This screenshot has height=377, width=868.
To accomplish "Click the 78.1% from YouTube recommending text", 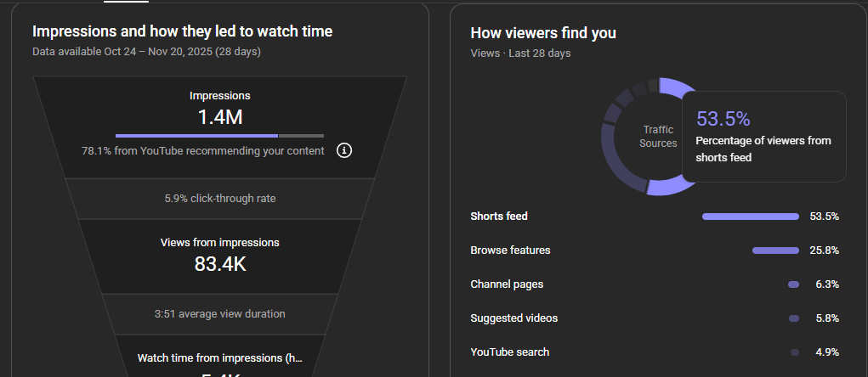I will 203,150.
